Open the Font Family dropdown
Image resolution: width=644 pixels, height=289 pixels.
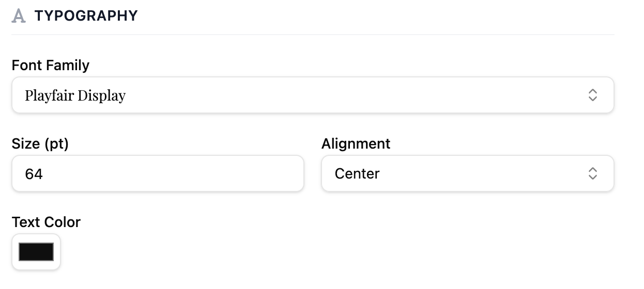pos(312,95)
